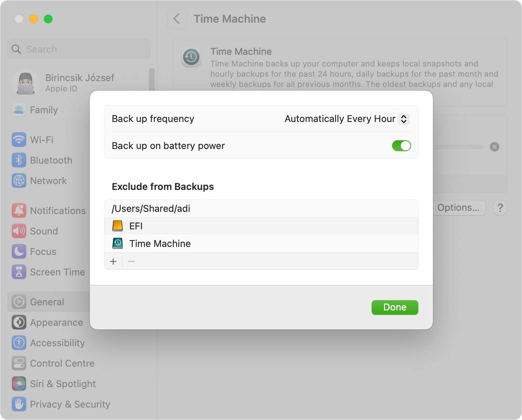Screen dimensions: 522x420
Task: Click the backup progress bar
Action: click(x=458, y=147)
